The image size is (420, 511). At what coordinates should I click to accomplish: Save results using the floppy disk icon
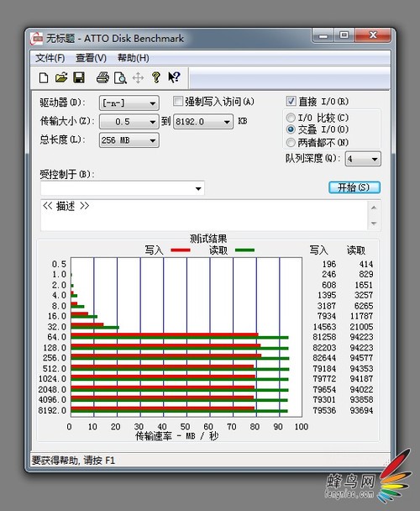pos(79,78)
